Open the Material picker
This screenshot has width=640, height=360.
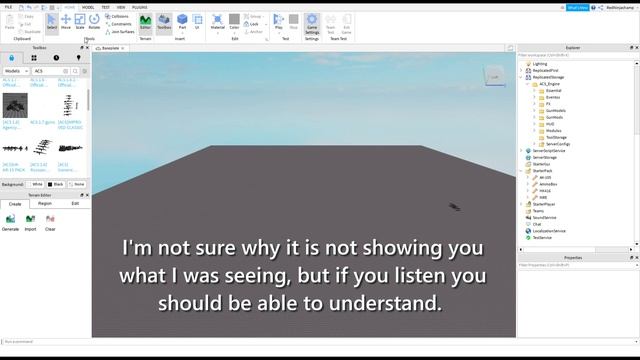(x=218, y=22)
